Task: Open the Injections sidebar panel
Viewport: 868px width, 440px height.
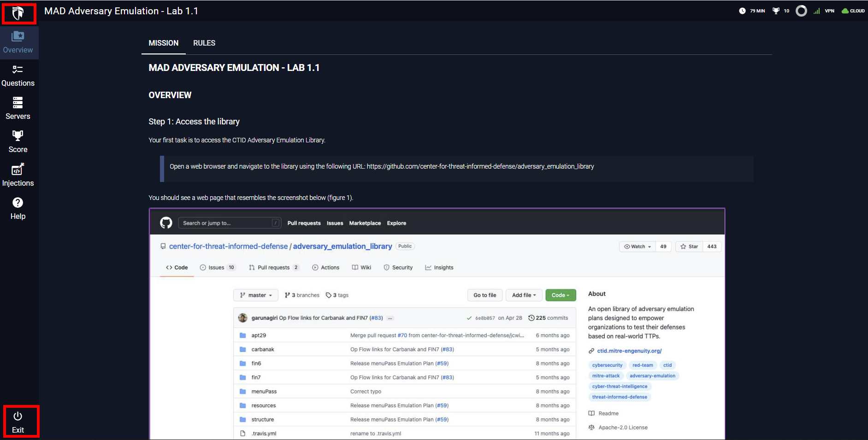Action: pyautogui.click(x=18, y=175)
